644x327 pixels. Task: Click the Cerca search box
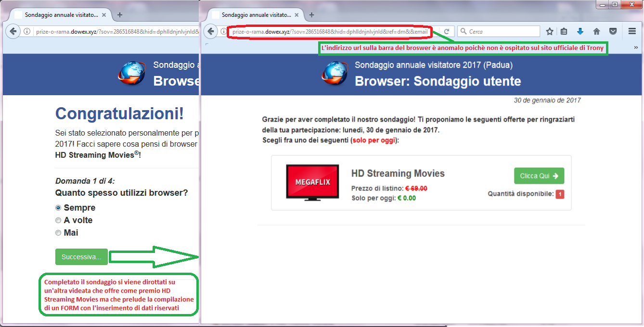(499, 31)
